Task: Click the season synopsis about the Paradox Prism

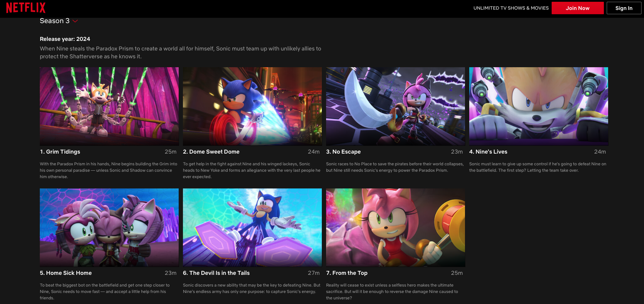Action: 180,53
